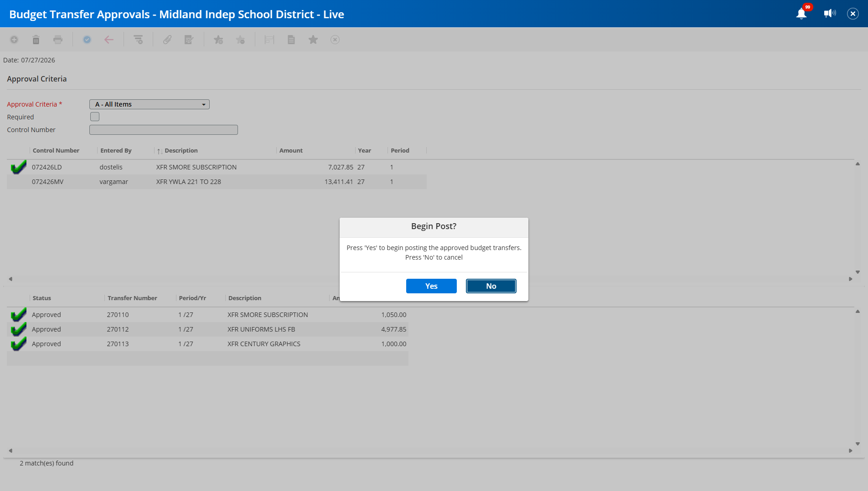Click the Print toolbar icon
868x491 pixels.
[58, 40]
